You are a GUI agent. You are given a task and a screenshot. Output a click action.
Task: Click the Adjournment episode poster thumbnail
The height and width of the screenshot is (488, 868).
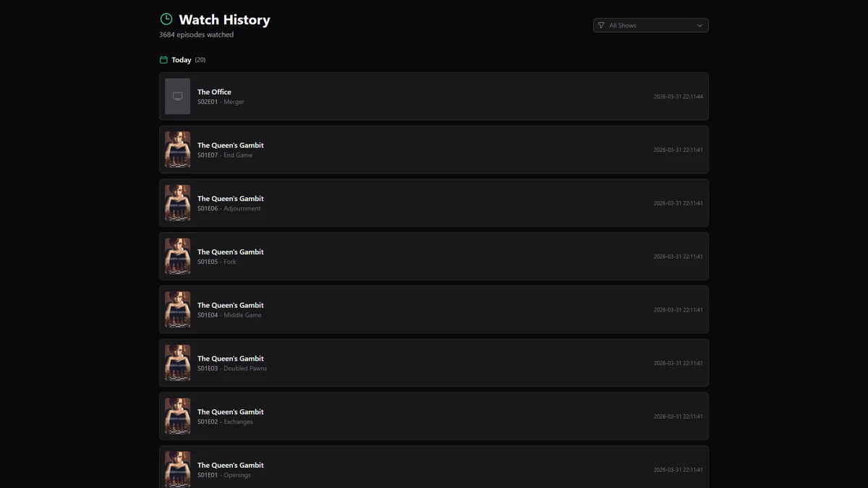pos(177,203)
